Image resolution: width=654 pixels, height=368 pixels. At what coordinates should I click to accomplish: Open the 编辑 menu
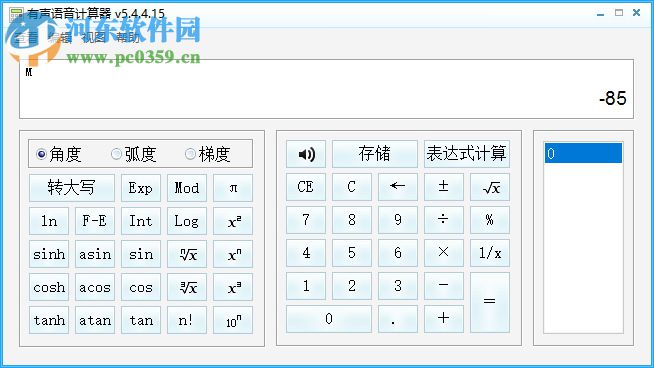click(x=60, y=38)
